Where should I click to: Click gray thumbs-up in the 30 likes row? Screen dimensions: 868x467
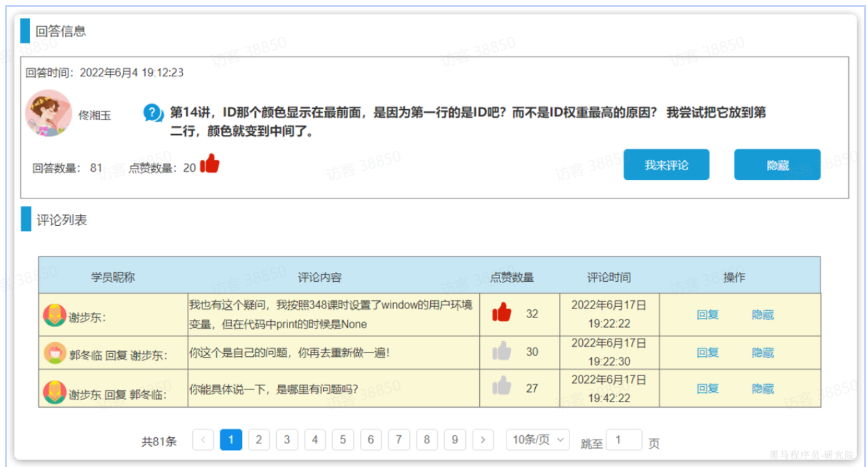[x=501, y=351]
